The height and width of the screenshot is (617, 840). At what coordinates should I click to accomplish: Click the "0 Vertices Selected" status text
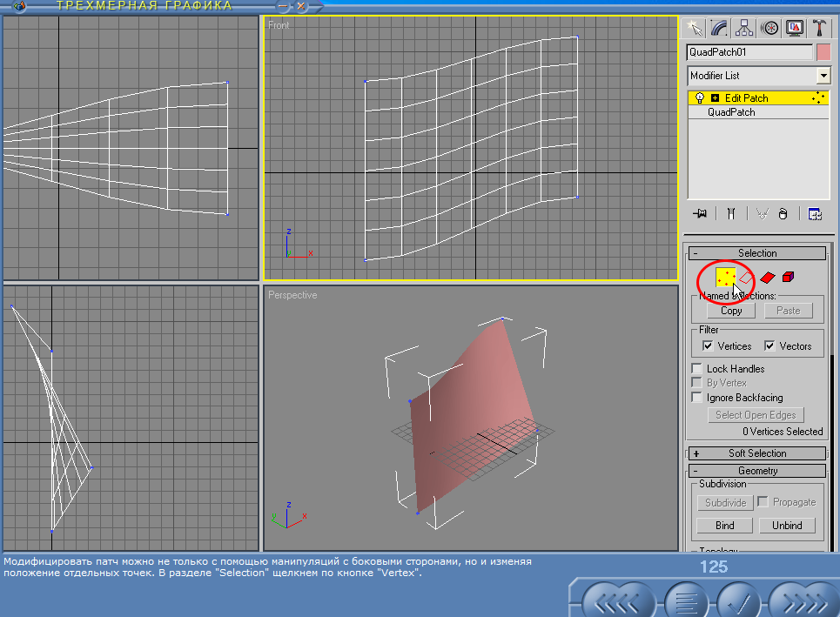tap(783, 432)
